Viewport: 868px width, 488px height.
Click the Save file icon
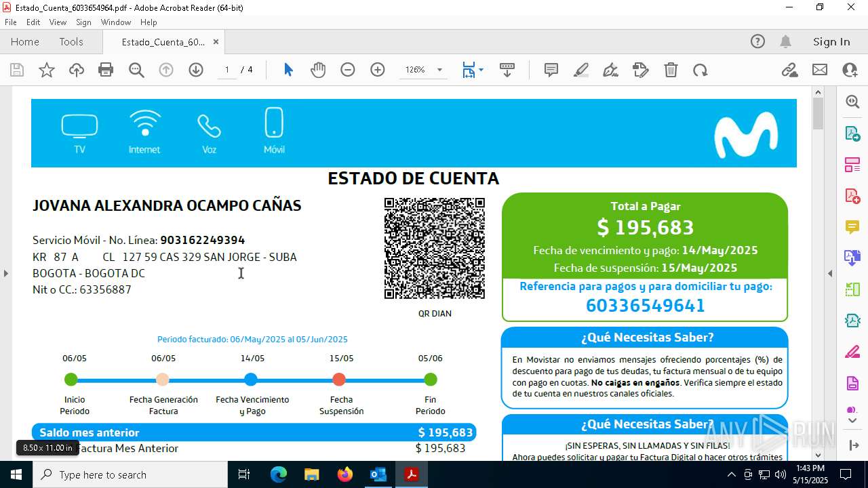point(17,70)
